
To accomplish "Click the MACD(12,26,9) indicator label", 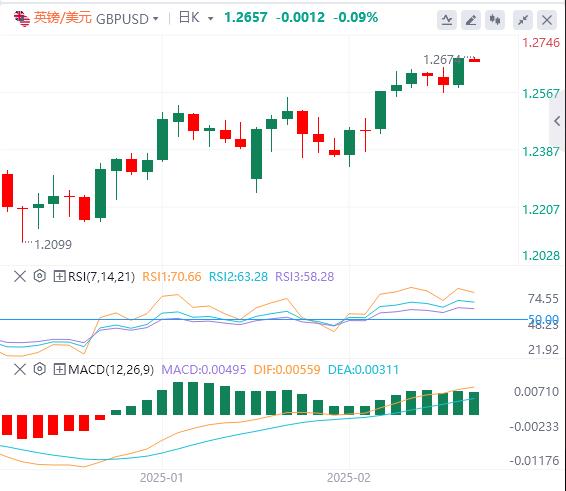I will point(111,369).
